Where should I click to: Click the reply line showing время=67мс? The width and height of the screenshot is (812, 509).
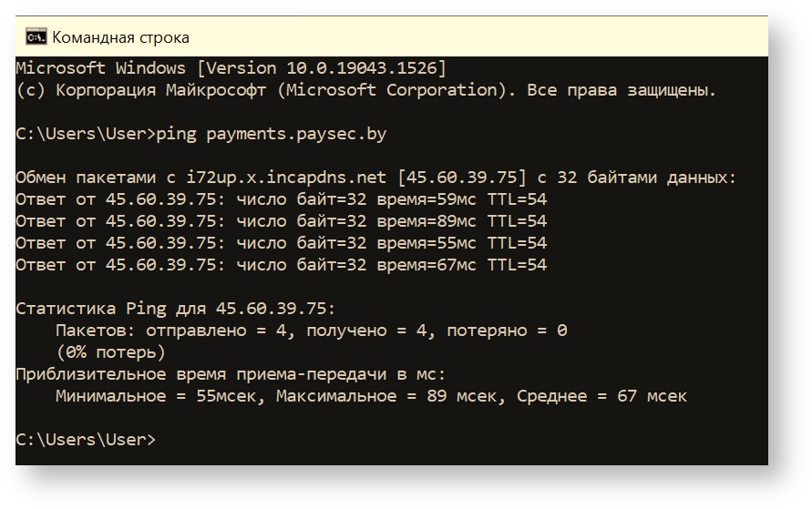[281, 265]
